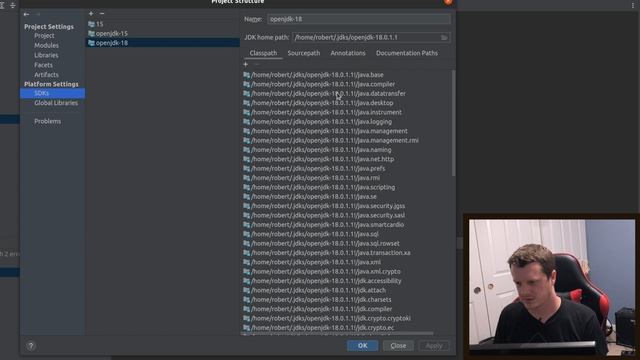Select the openjdk-18 SDK

163,43
